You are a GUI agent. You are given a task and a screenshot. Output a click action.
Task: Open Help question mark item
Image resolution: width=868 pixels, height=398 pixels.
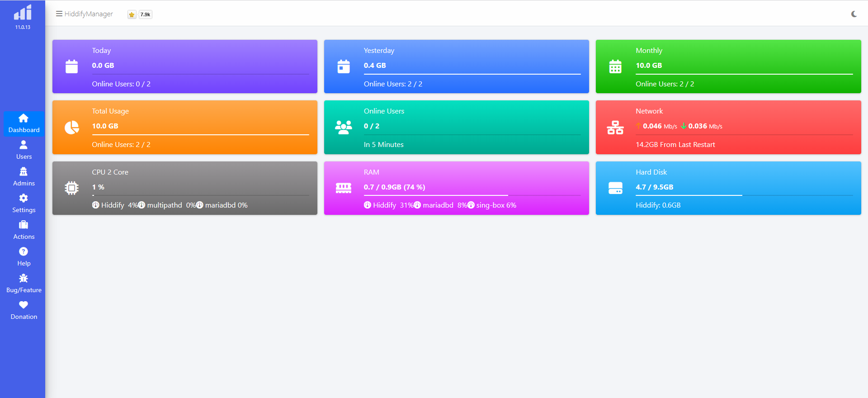[x=24, y=257]
